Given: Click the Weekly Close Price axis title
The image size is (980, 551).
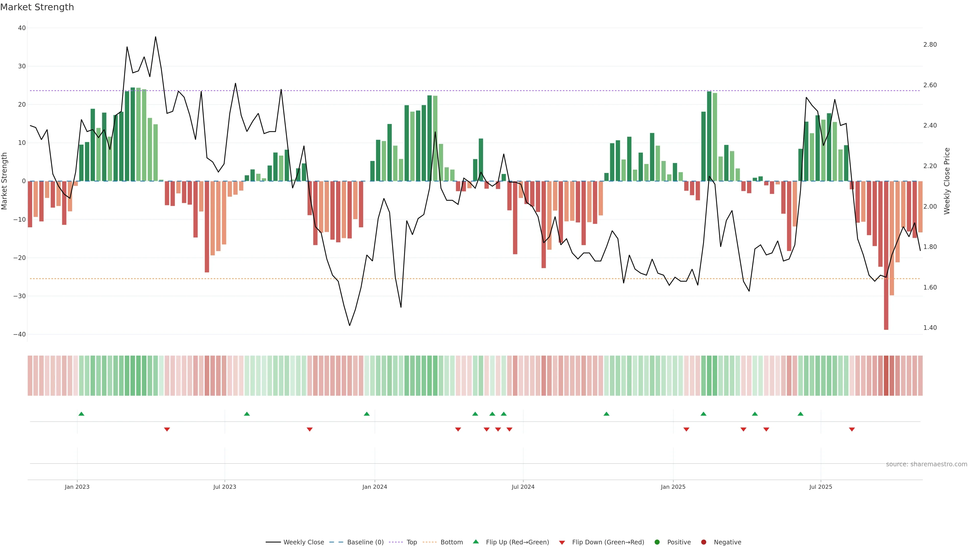Looking at the screenshot, I should pos(947,181).
